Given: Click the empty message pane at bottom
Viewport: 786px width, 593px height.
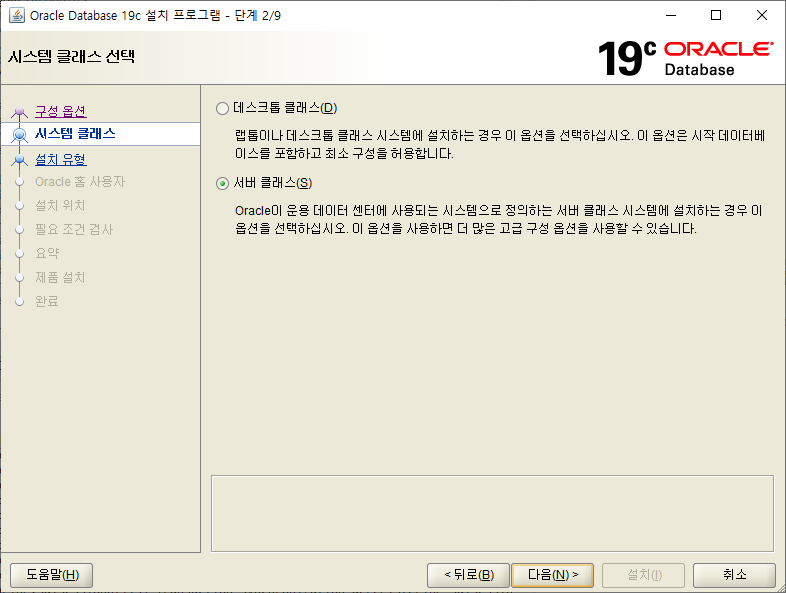Looking at the screenshot, I should click(492, 513).
